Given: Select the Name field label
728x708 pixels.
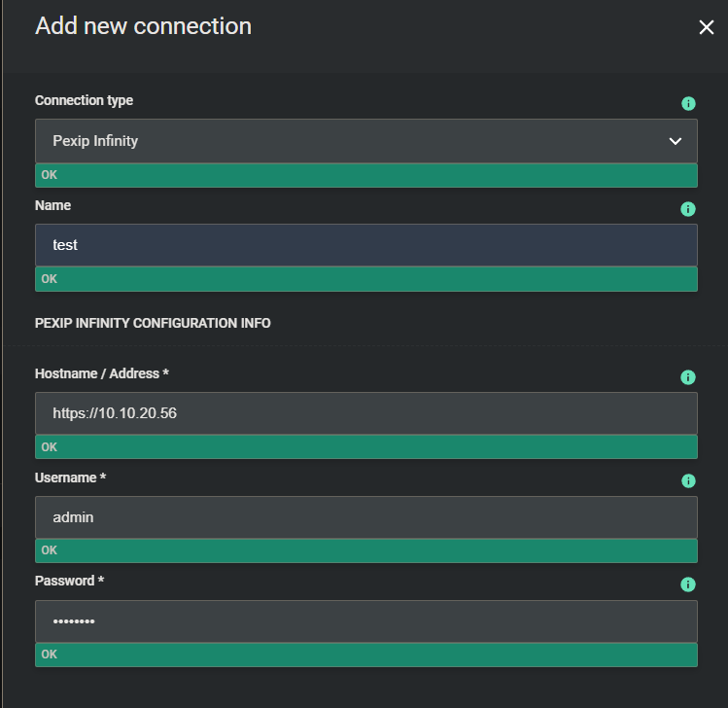Looking at the screenshot, I should [x=52, y=205].
